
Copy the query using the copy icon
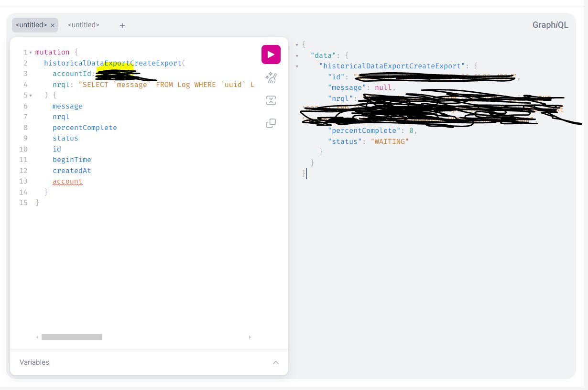(271, 123)
